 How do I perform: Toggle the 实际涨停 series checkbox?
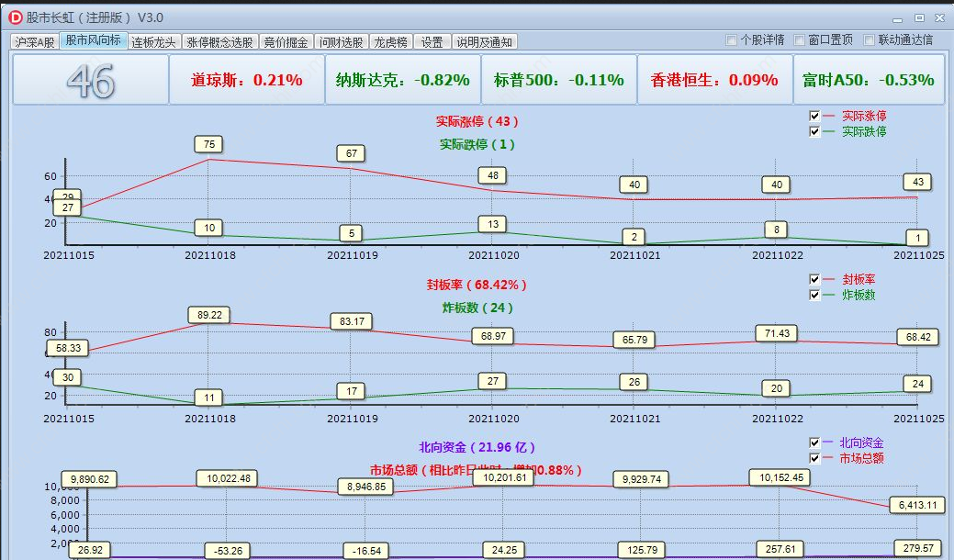(x=814, y=116)
